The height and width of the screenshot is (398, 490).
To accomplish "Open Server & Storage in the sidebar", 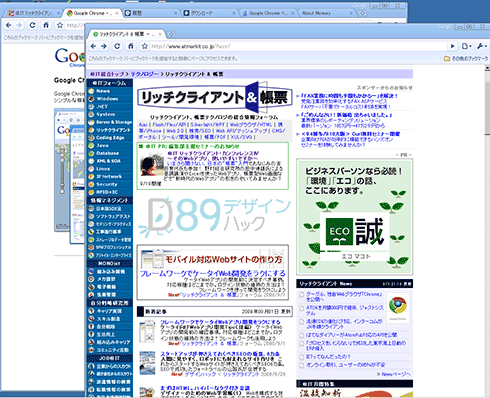I will coord(114,122).
